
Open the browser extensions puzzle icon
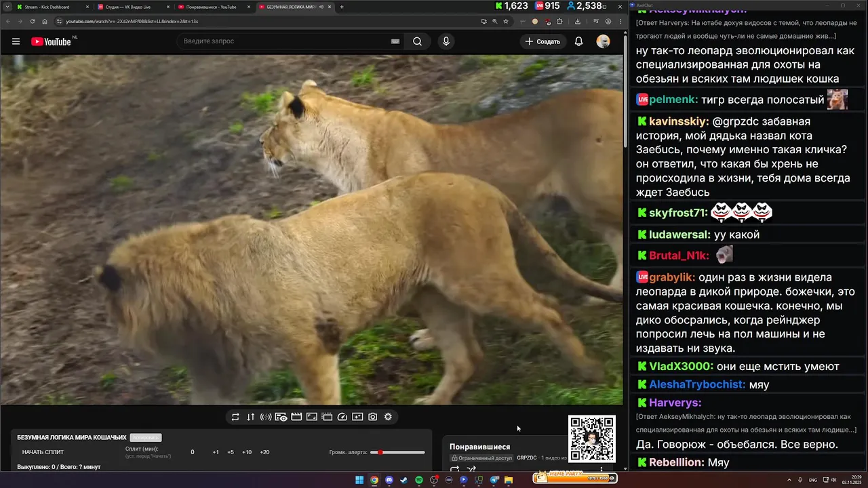pyautogui.click(x=559, y=21)
